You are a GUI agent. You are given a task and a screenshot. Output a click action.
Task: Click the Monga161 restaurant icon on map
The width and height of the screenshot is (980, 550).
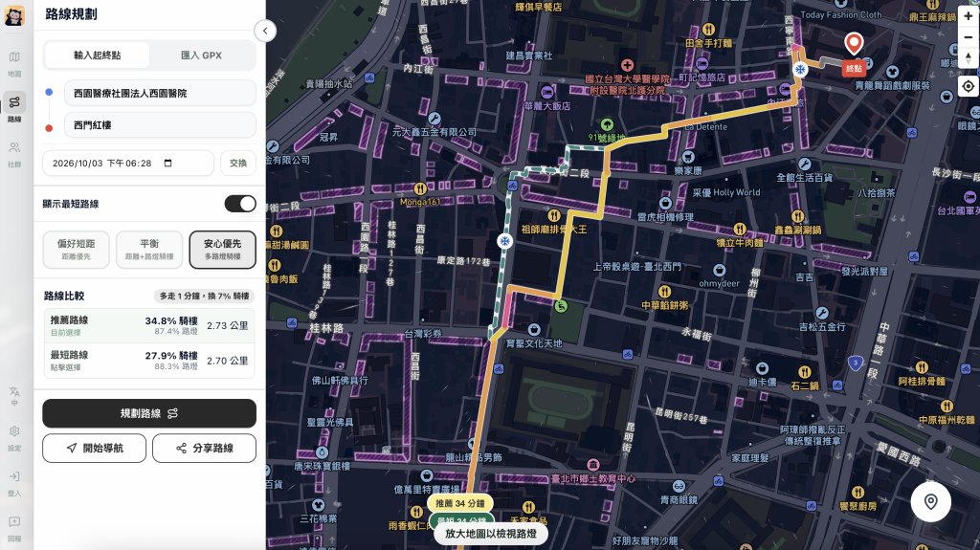coord(420,188)
